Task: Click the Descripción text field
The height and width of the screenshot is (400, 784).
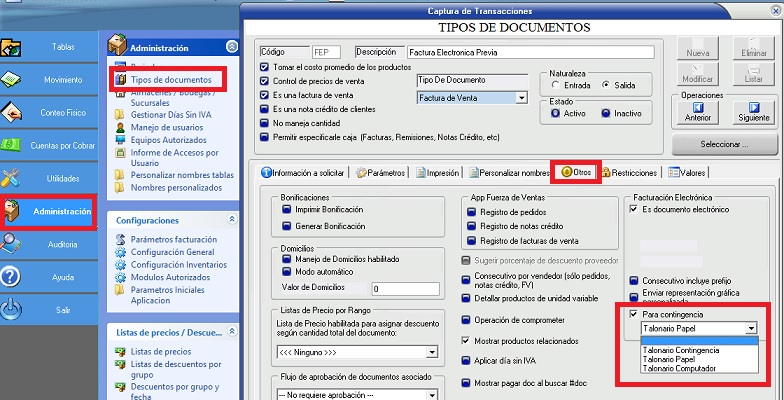Action: [x=530, y=52]
